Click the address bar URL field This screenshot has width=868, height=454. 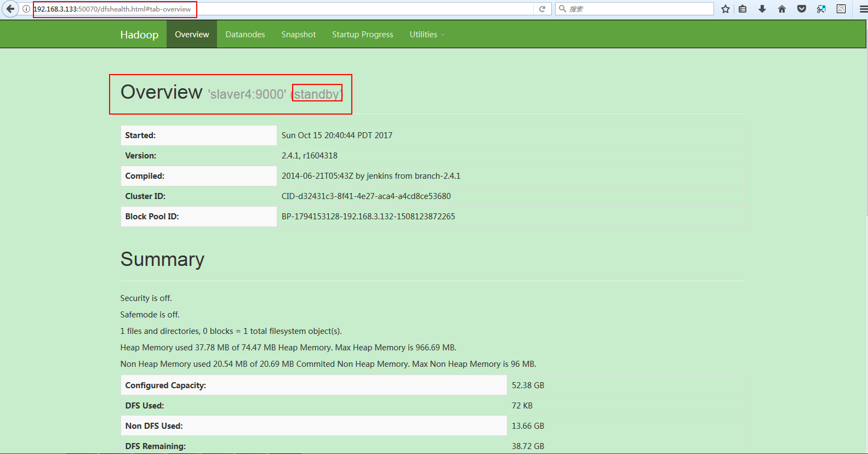click(x=329, y=9)
